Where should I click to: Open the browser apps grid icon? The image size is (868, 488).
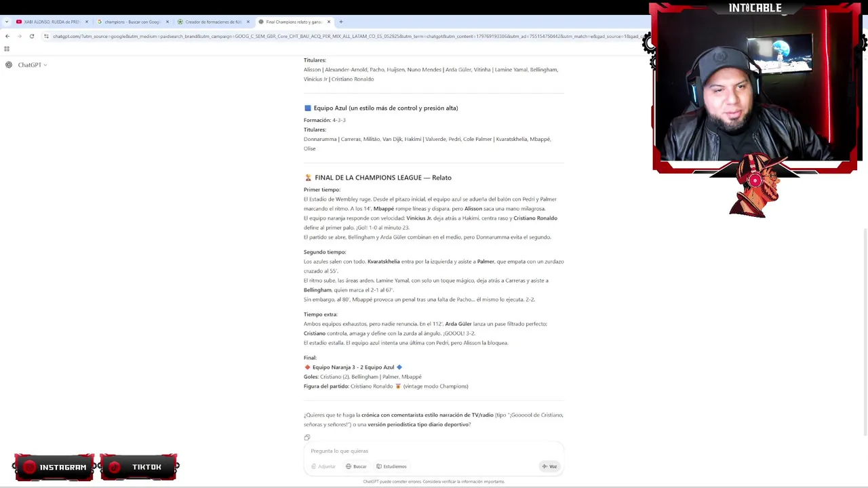7,49
